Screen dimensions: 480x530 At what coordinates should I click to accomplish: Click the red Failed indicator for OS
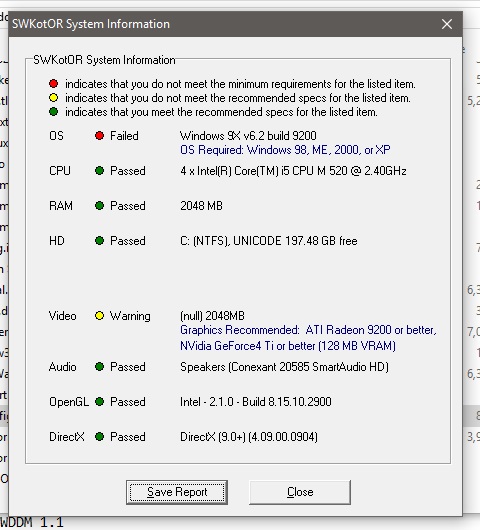[99, 136]
